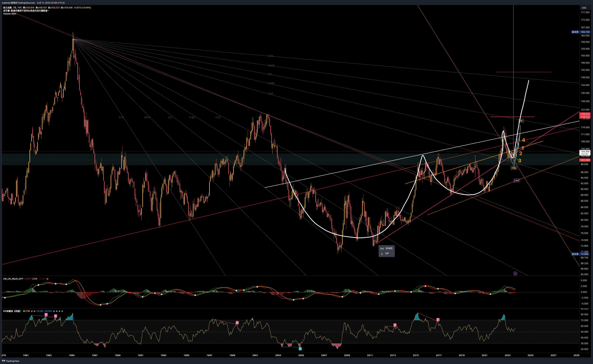Click the 美元指數 symbol title in the legend
This screenshot has height=364, width=593.
[8, 8]
